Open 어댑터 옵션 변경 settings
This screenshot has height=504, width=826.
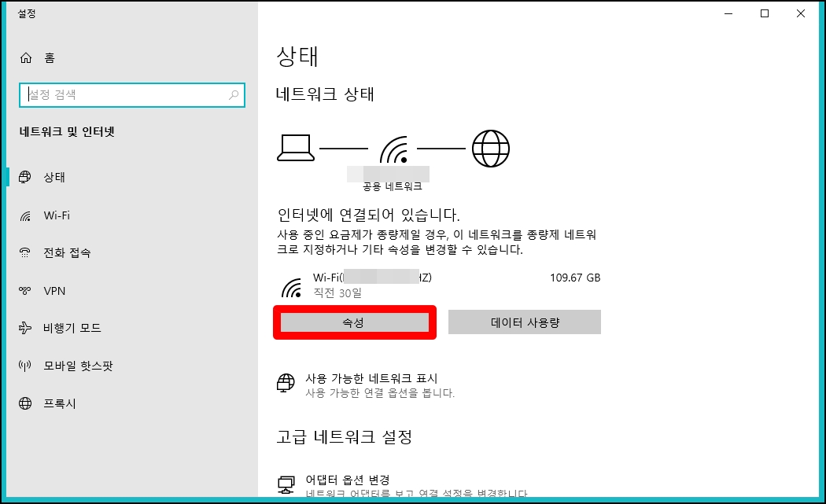pos(348,480)
